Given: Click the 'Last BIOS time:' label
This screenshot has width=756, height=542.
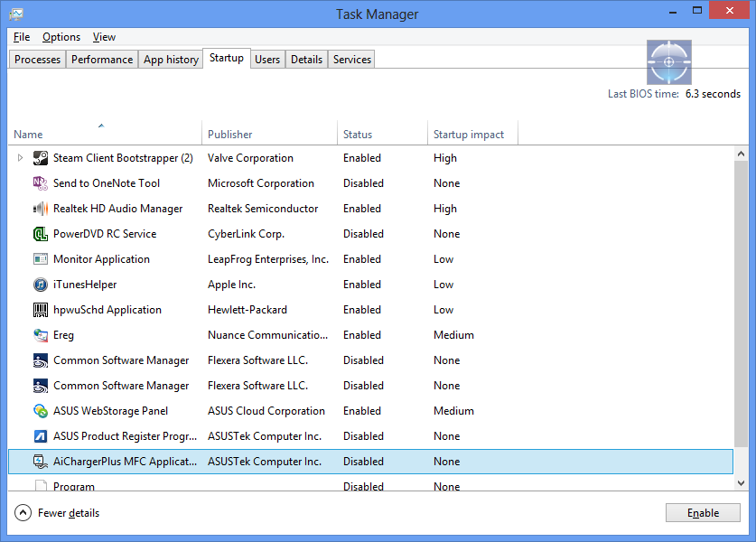Looking at the screenshot, I should tap(644, 94).
